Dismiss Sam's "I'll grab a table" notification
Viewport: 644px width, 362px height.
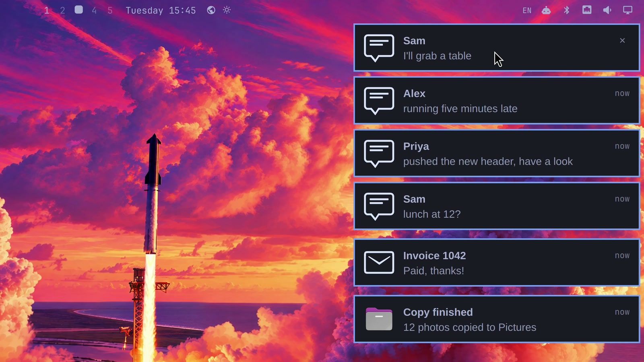point(622,40)
